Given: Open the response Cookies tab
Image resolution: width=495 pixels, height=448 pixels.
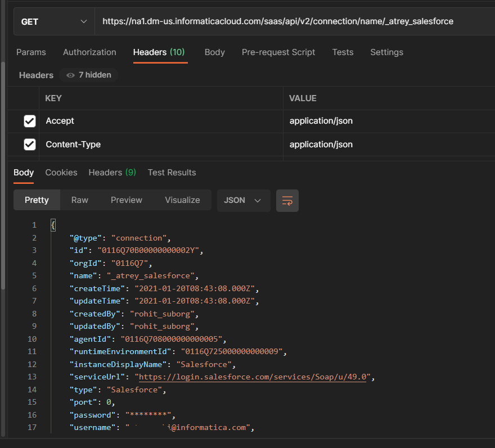Looking at the screenshot, I should coord(61,173).
